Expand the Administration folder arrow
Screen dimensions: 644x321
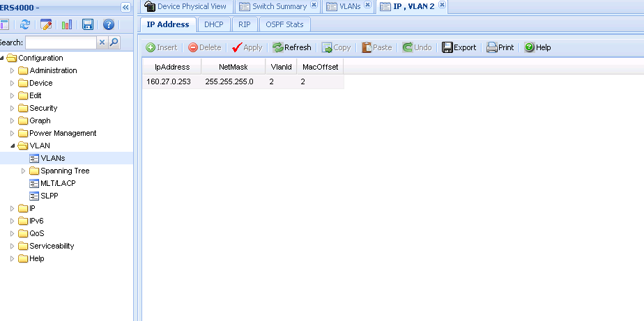tap(13, 70)
